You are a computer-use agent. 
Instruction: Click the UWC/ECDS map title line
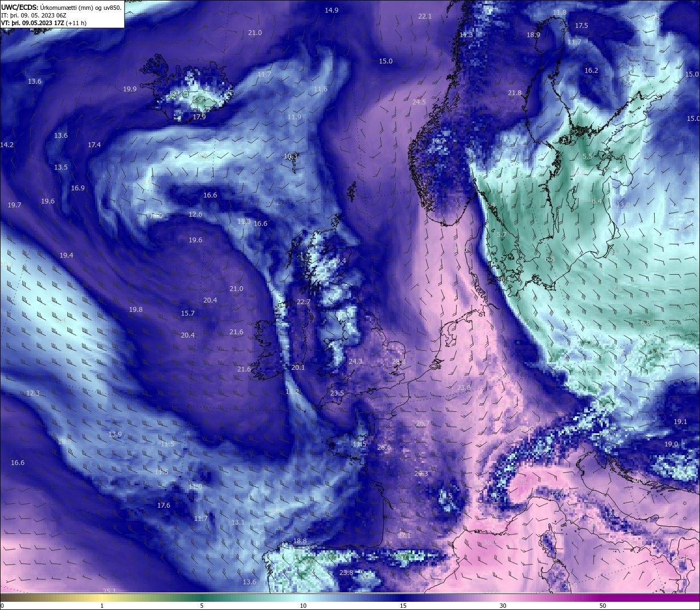(x=61, y=7)
